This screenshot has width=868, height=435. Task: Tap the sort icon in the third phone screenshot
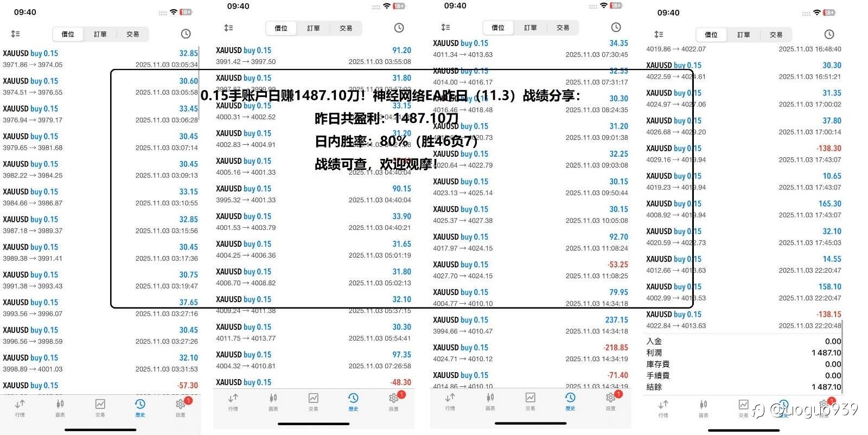(x=445, y=27)
